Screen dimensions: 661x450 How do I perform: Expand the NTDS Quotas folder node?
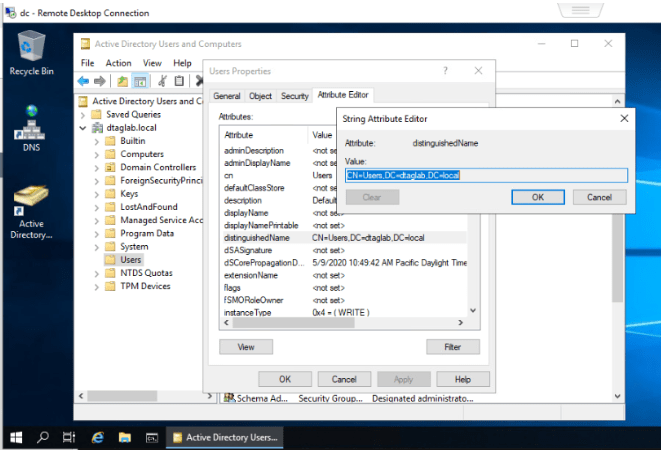pos(98,273)
